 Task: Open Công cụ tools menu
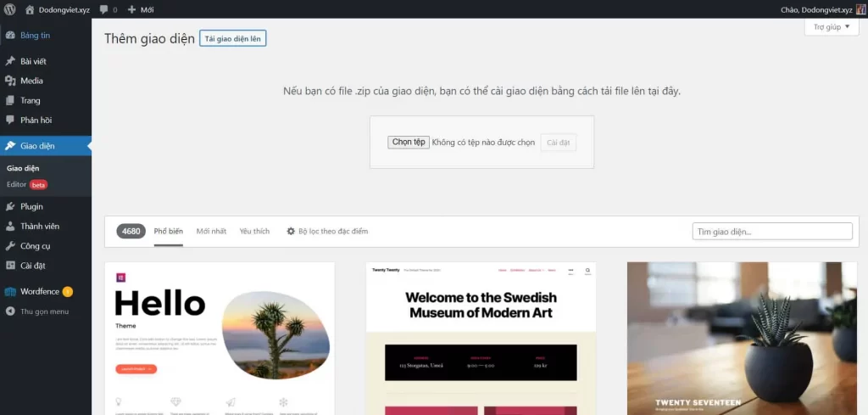(x=36, y=245)
